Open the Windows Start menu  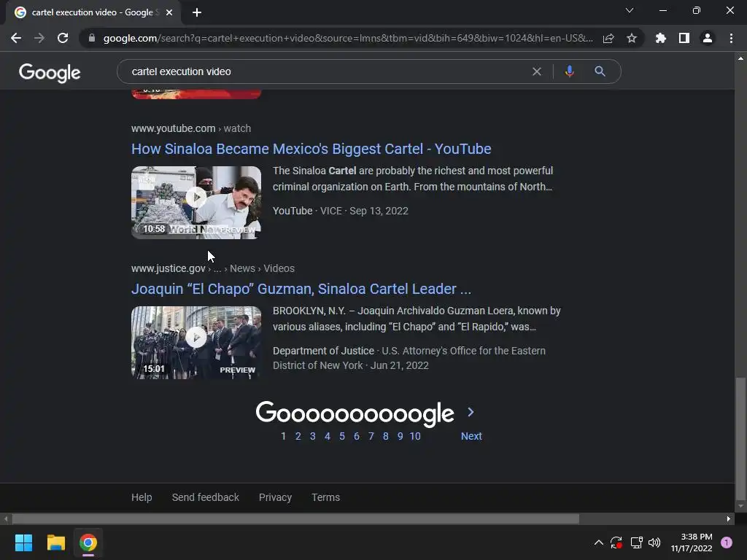click(23, 542)
